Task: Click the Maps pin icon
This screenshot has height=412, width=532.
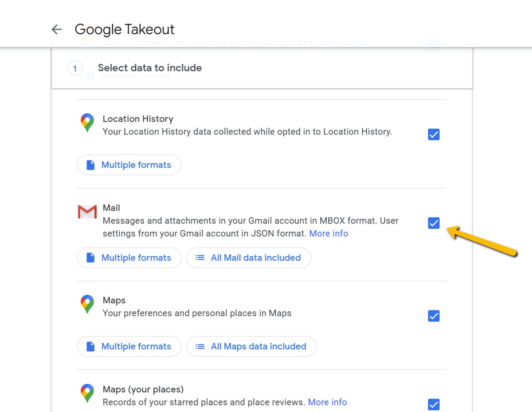Action: pyautogui.click(x=87, y=304)
